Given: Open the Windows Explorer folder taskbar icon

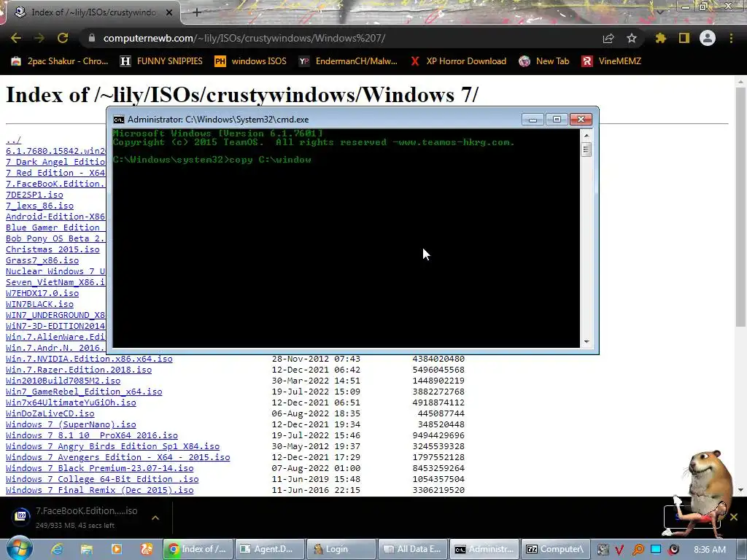Looking at the screenshot, I should click(86, 549).
